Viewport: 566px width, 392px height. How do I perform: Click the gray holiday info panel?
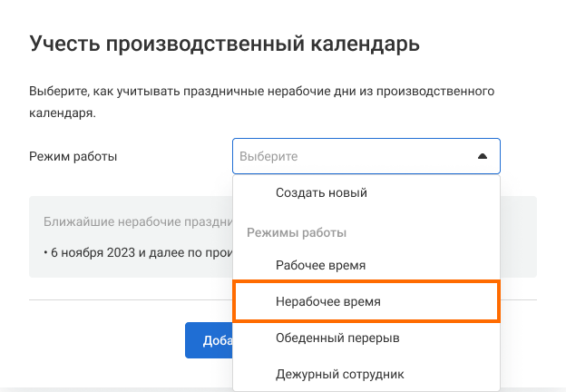[127, 265]
